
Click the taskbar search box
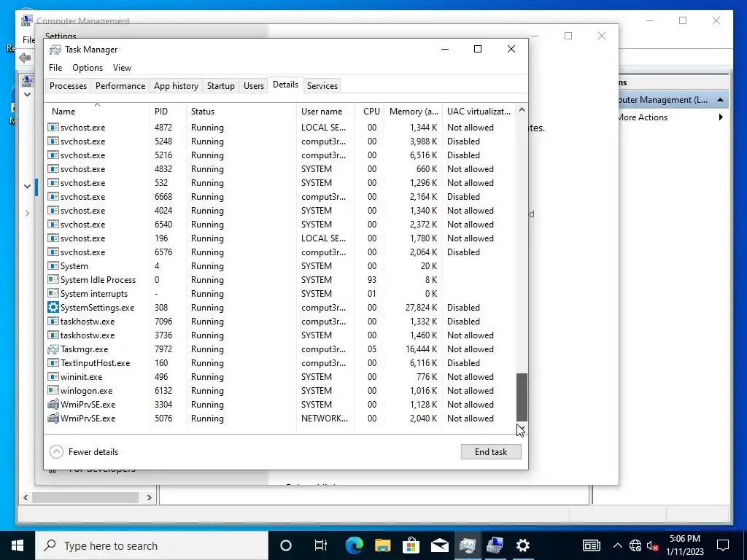(152, 545)
